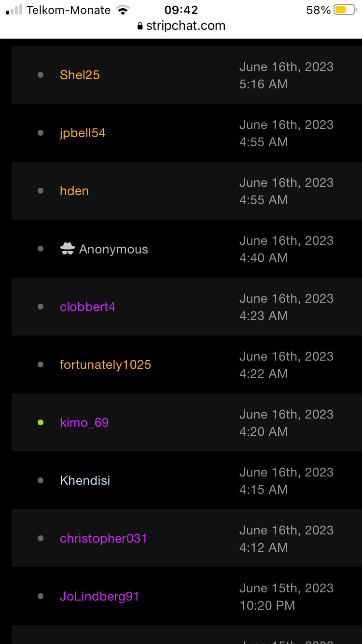Tap the green online dot beside kimo_69
The height and width of the screenshot is (644, 362).
(x=41, y=422)
